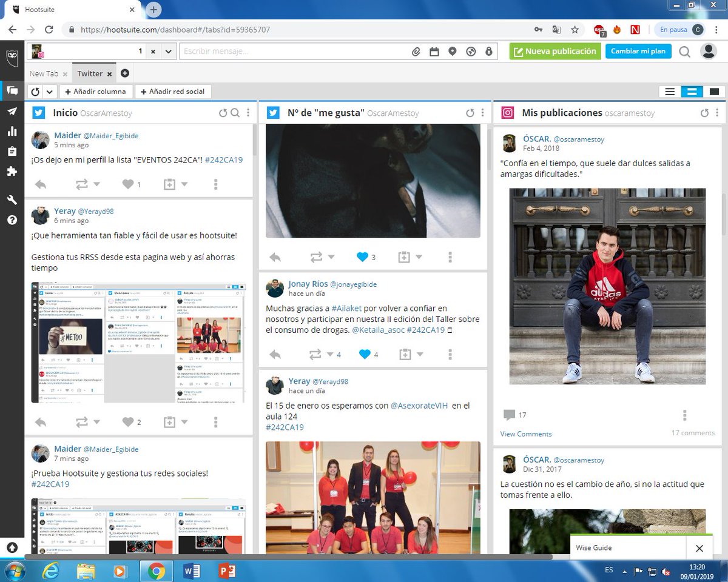The width and height of the screenshot is (728, 582).
Task: Open Yeray's tweet screenshot image
Action: point(138,343)
